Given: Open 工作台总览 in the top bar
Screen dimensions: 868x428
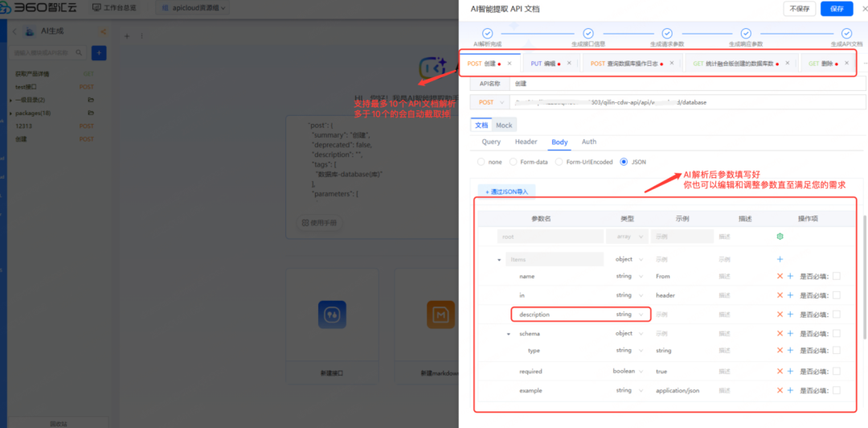Looking at the screenshot, I should [114, 8].
